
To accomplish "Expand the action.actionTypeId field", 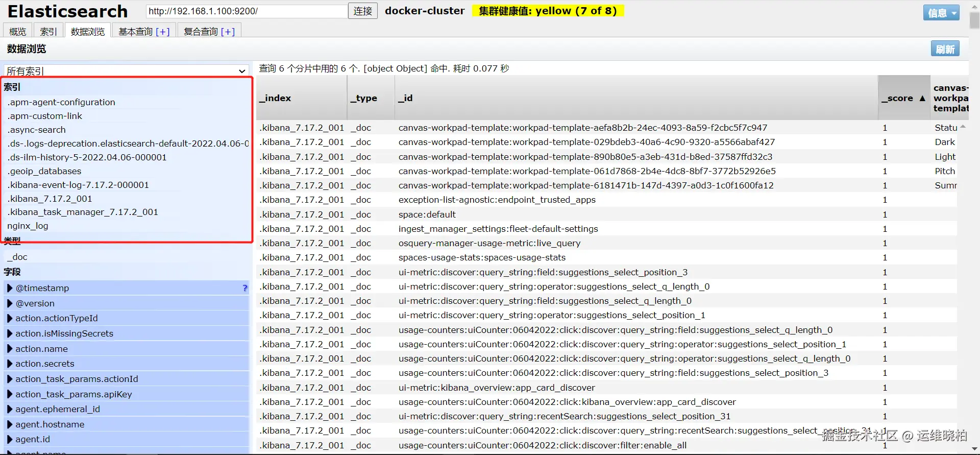I will click(10, 318).
